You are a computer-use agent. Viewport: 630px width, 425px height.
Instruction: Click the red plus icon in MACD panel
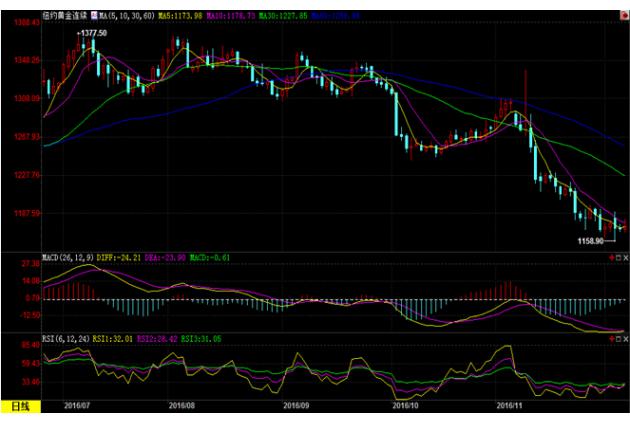coord(611,257)
